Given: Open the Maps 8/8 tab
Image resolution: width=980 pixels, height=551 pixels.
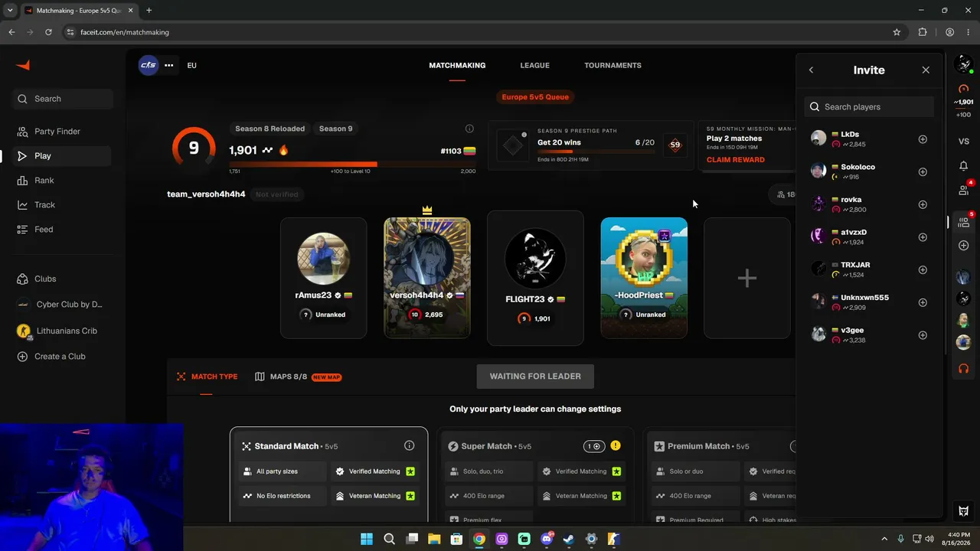Looking at the screenshot, I should point(298,377).
